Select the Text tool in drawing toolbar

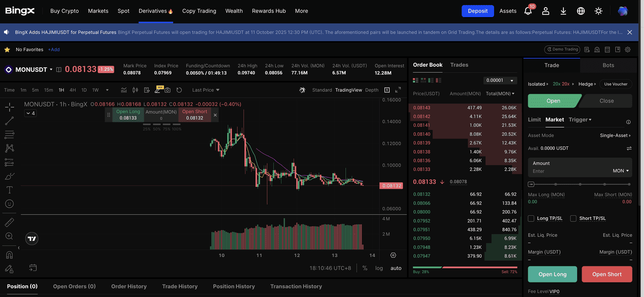click(x=9, y=190)
